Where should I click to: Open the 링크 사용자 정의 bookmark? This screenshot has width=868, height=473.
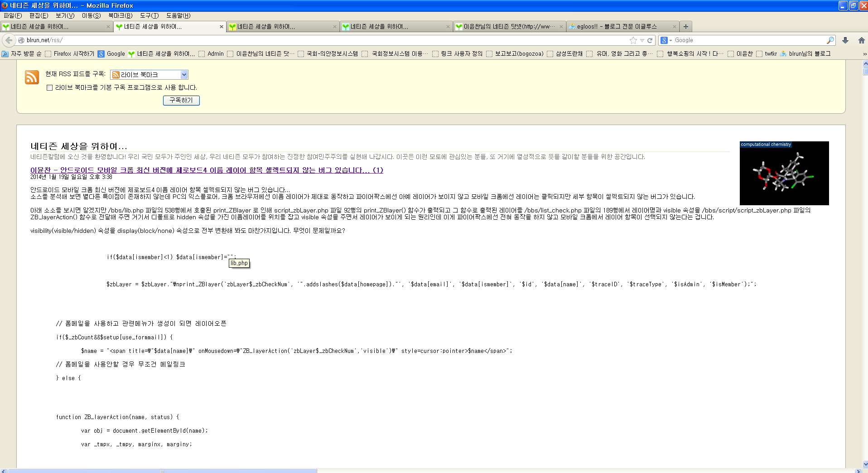pyautogui.click(x=457, y=53)
